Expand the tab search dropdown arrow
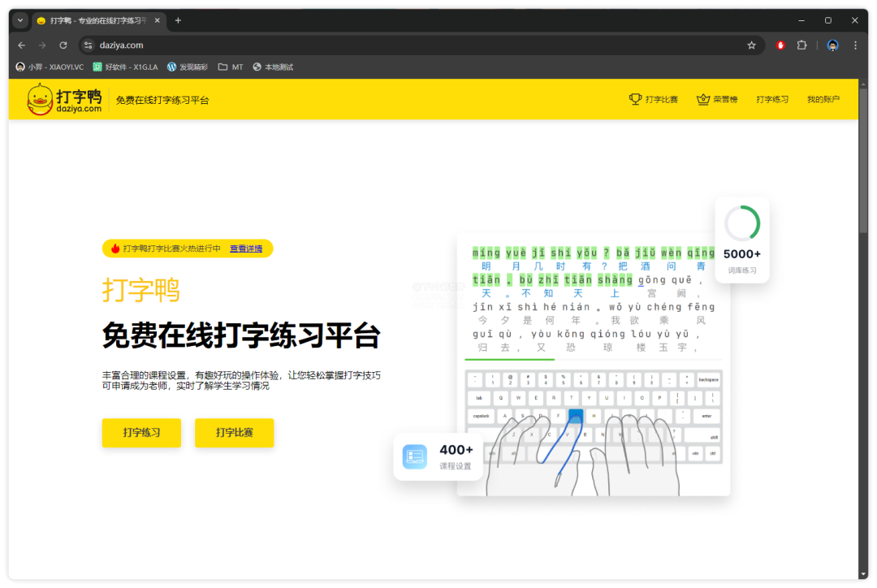Image resolution: width=877 pixels, height=588 pixels. pyautogui.click(x=20, y=20)
